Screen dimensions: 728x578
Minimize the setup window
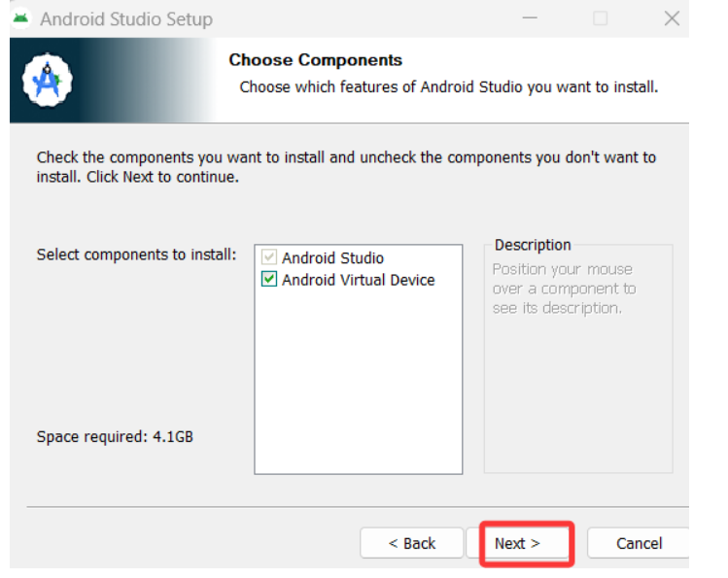530,18
